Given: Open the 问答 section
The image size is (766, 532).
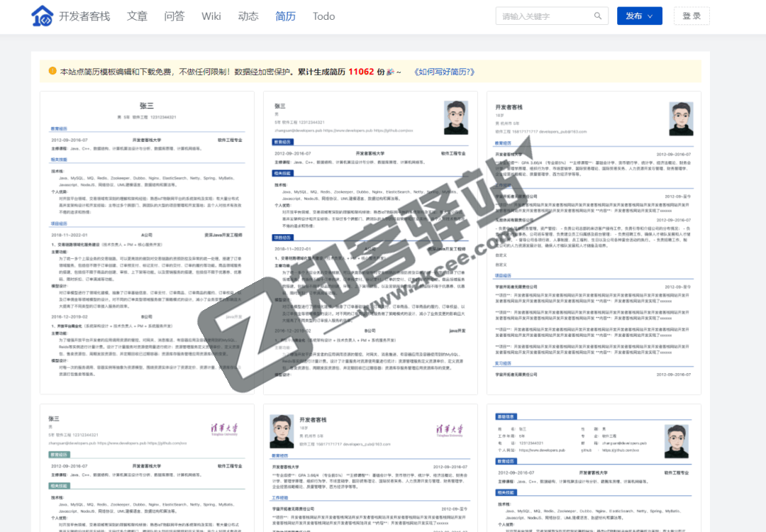Looking at the screenshot, I should pyautogui.click(x=174, y=16).
